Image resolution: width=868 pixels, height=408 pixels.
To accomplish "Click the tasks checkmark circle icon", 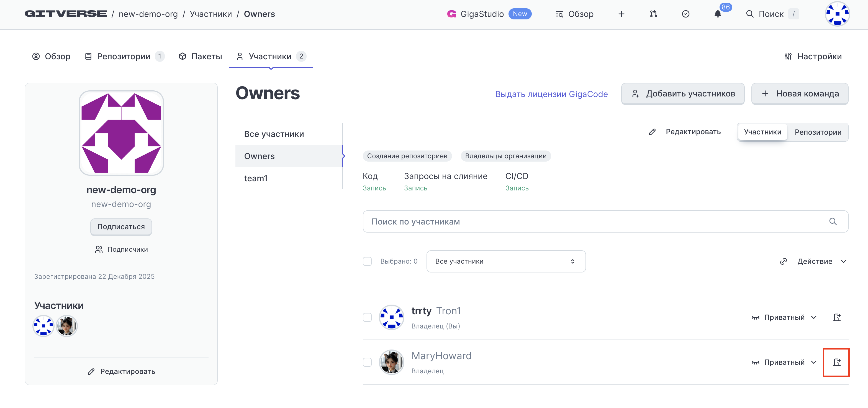I will 685,14.
